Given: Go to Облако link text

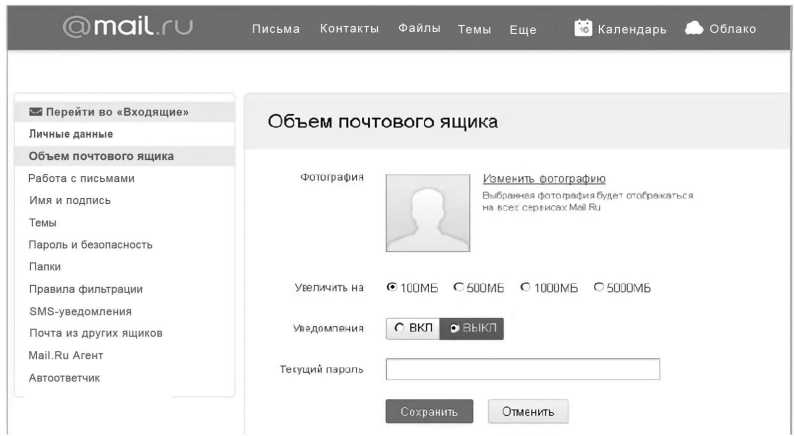Looking at the screenshot, I should click(733, 29).
